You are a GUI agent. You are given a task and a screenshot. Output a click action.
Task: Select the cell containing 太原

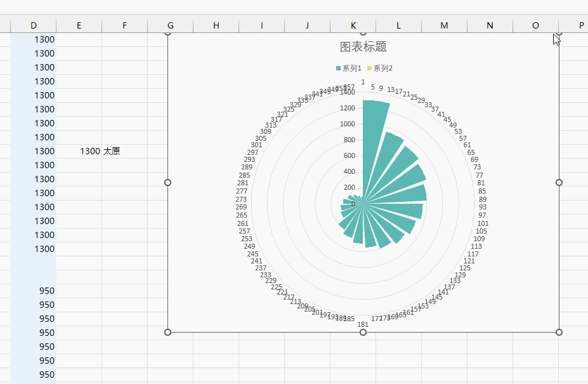tap(112, 151)
